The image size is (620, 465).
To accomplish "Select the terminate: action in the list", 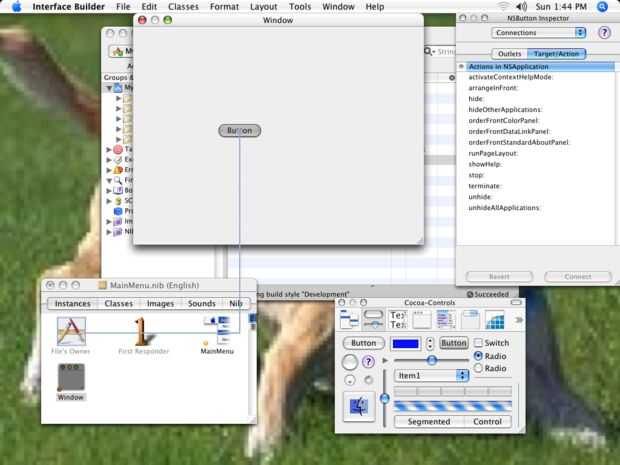I will (484, 186).
